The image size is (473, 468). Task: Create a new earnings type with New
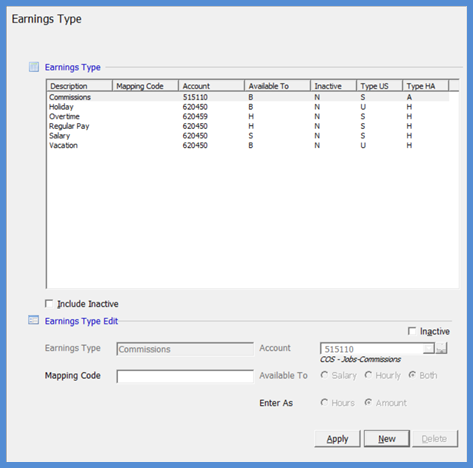387,439
